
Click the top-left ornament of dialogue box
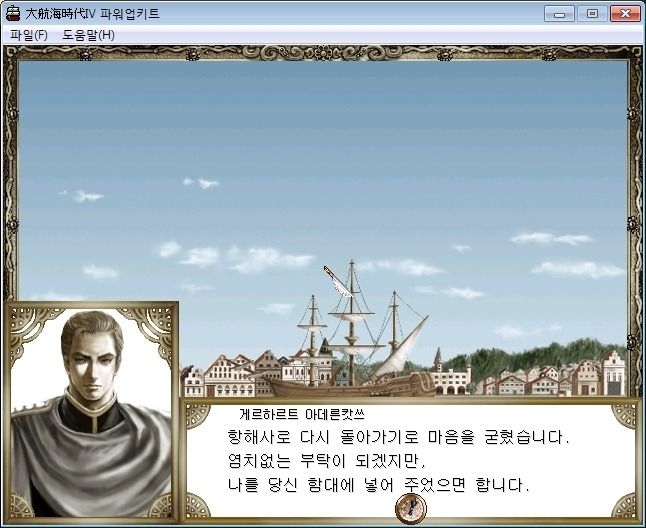point(198,416)
